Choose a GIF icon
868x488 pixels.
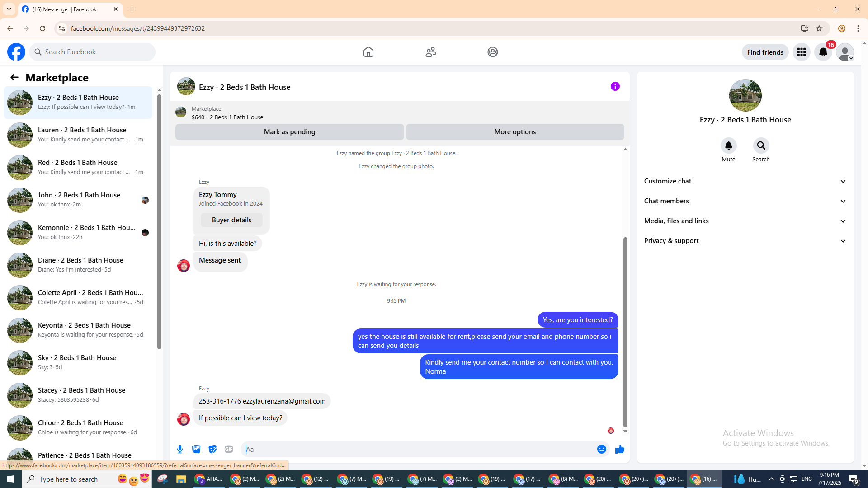[x=229, y=449]
